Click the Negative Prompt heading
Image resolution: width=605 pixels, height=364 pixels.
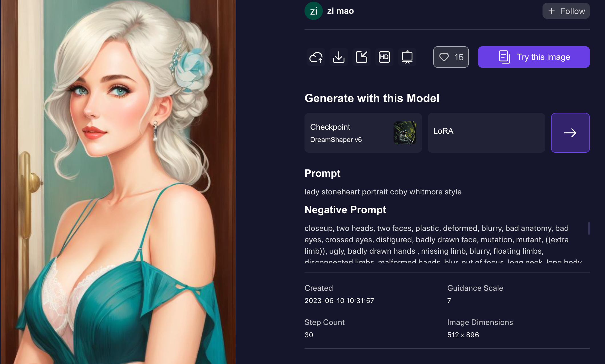(x=345, y=210)
